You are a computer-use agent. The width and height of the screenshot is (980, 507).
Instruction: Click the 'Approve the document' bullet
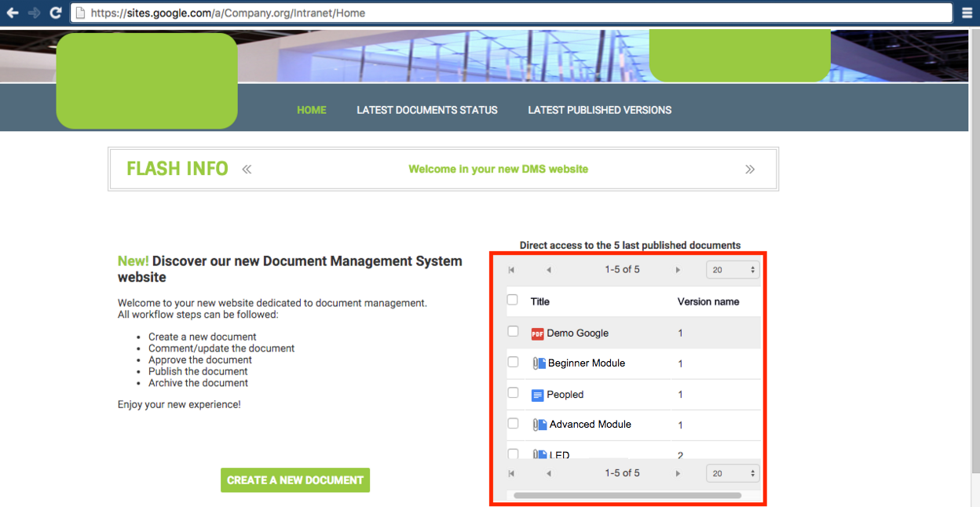click(200, 360)
